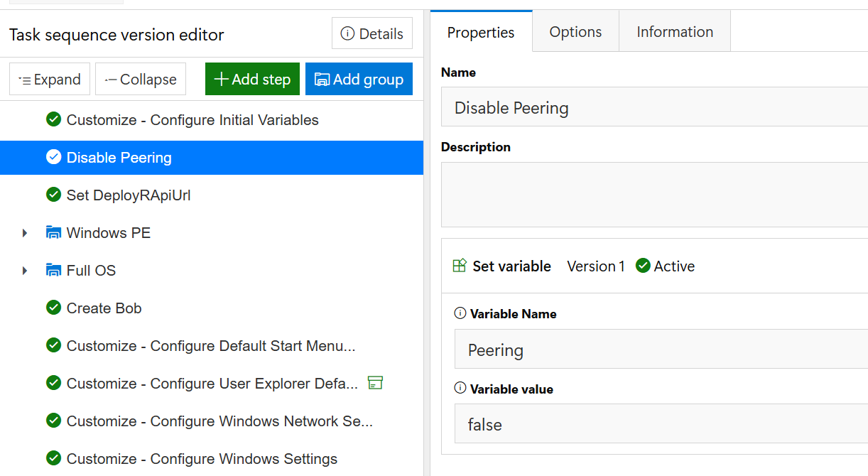Expand the Windows PE group arrow
This screenshot has width=868, height=476.
[x=25, y=233]
